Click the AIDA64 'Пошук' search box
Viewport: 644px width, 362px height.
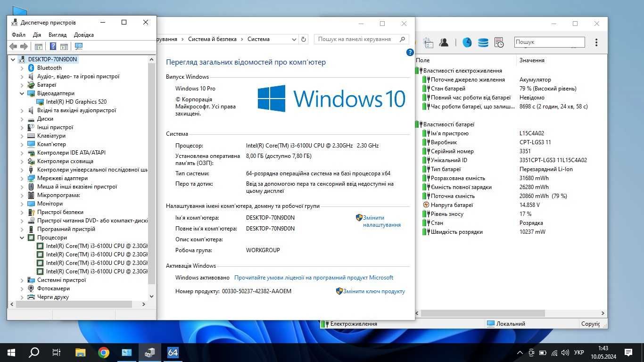549,42
